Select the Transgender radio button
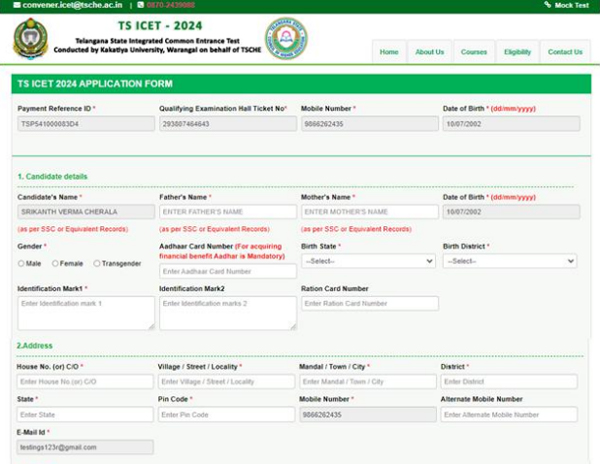600x464 pixels. tap(97, 263)
